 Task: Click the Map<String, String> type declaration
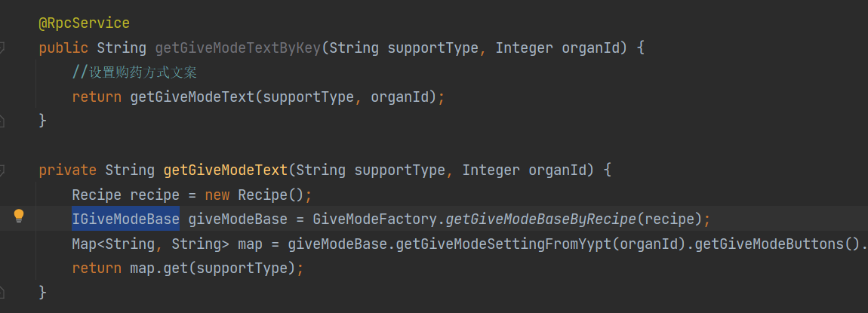150,244
